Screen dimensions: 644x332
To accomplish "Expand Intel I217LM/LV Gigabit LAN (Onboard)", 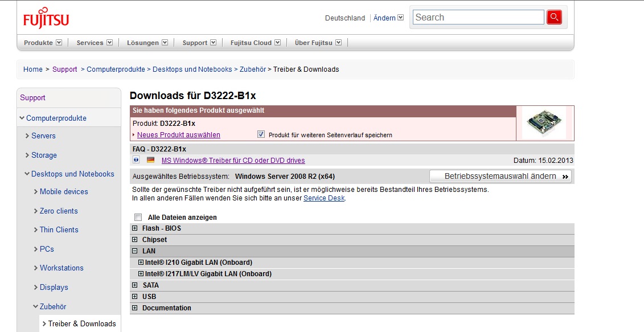I will click(141, 274).
